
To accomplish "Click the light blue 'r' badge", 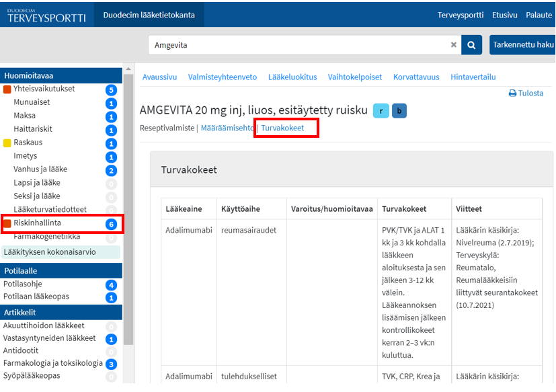I will 381,111.
